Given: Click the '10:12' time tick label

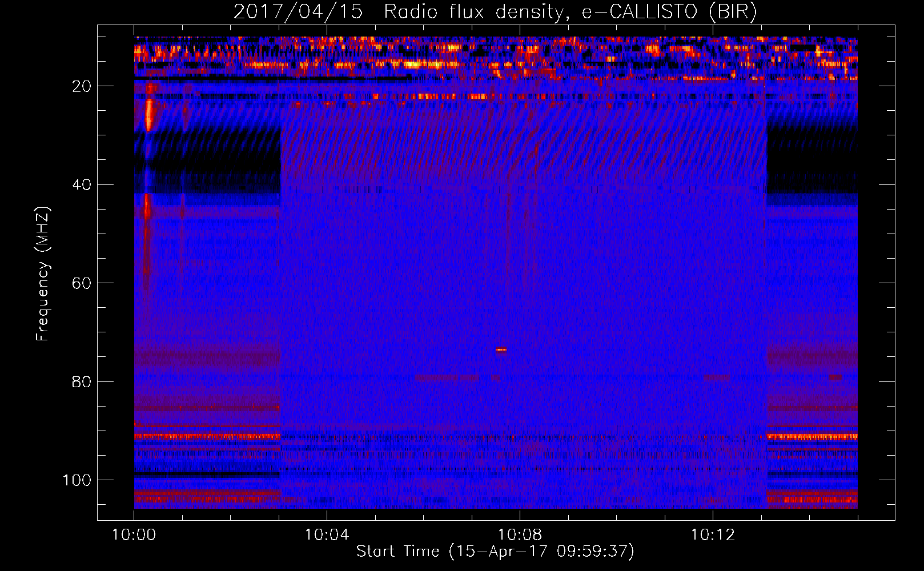Looking at the screenshot, I should [713, 535].
